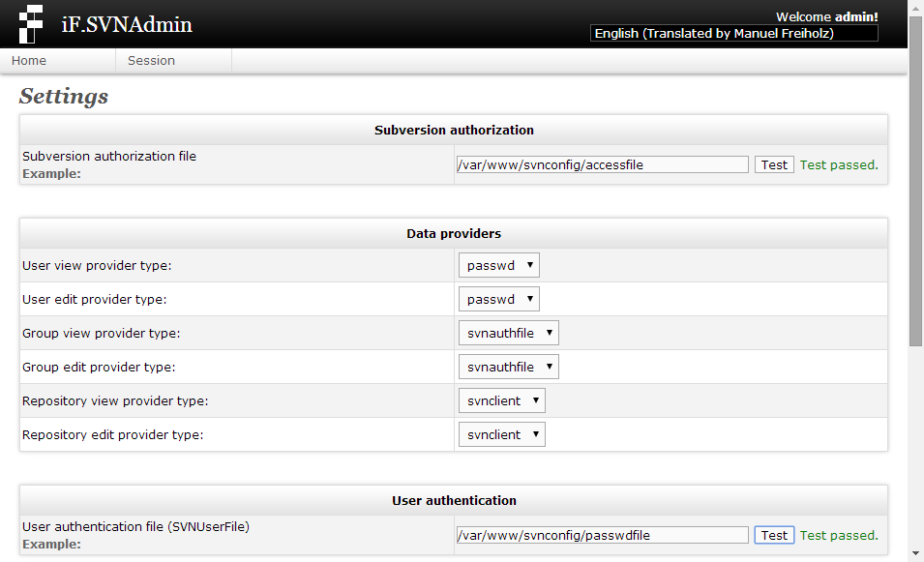Click the User authentication section header
Screen dimensions: 924x562
(x=454, y=501)
